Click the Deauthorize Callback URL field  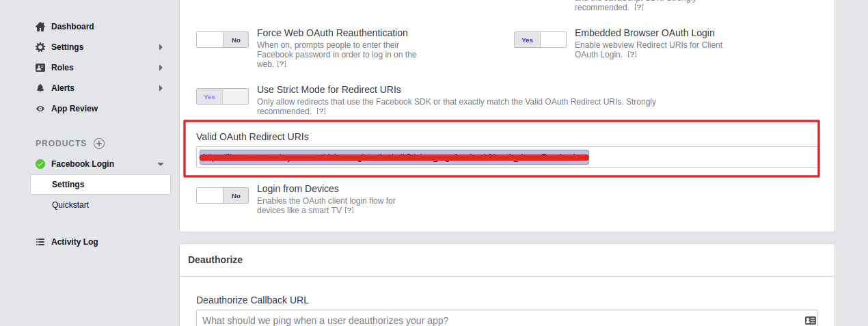click(506, 320)
